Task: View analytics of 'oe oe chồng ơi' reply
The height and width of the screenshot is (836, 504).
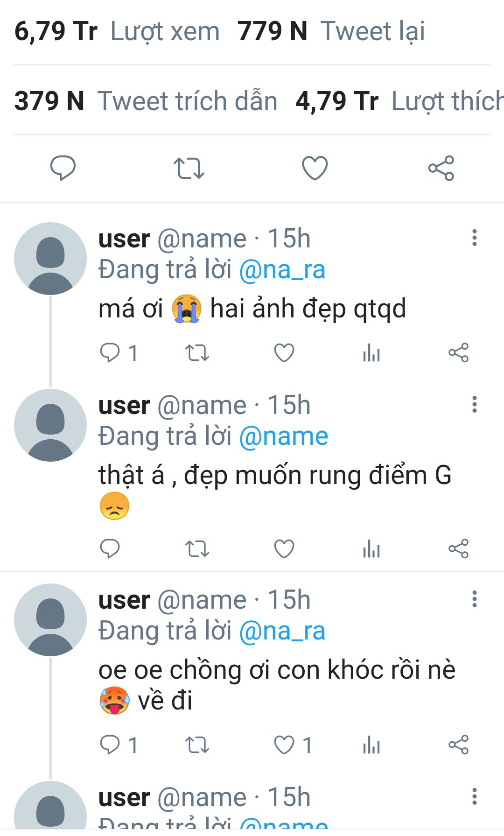Action: [x=371, y=745]
